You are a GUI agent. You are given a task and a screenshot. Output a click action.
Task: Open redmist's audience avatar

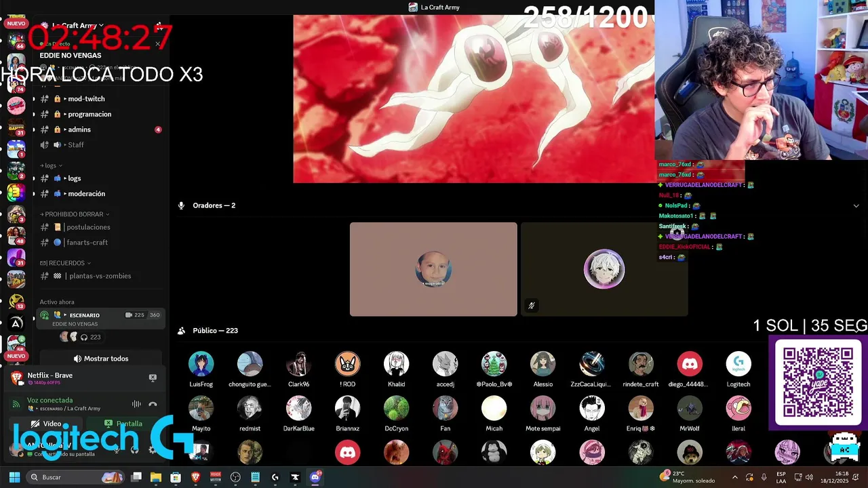[250, 409]
